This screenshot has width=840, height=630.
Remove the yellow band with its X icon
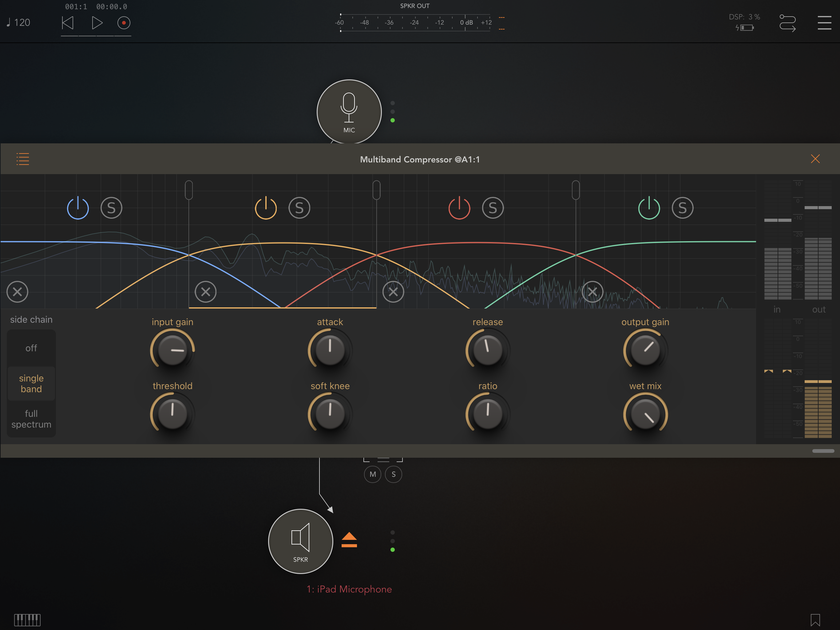[205, 292]
